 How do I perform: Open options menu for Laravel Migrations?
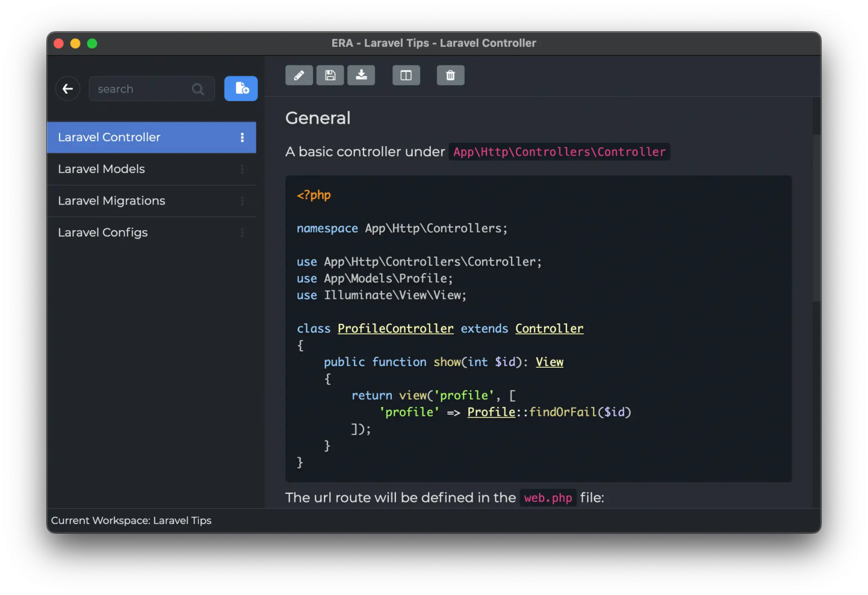(242, 201)
